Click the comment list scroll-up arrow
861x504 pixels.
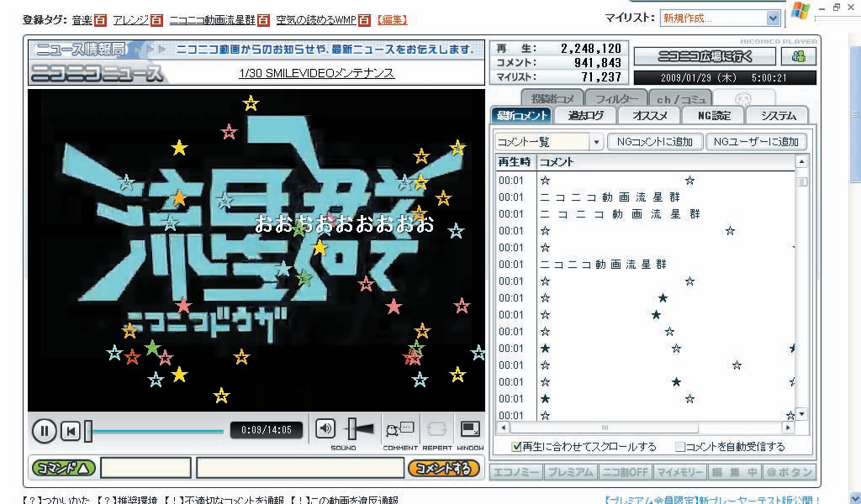(x=801, y=161)
